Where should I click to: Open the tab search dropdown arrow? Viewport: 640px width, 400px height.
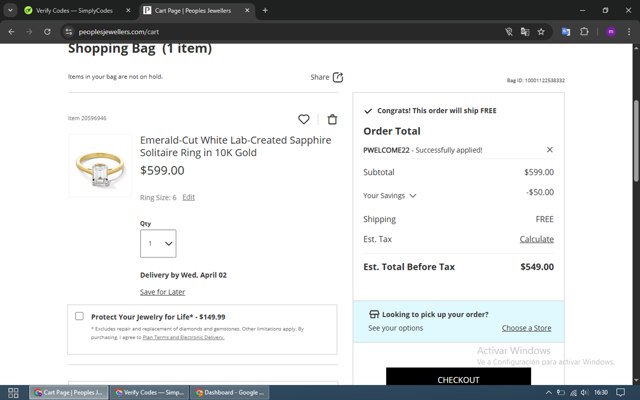(10, 11)
